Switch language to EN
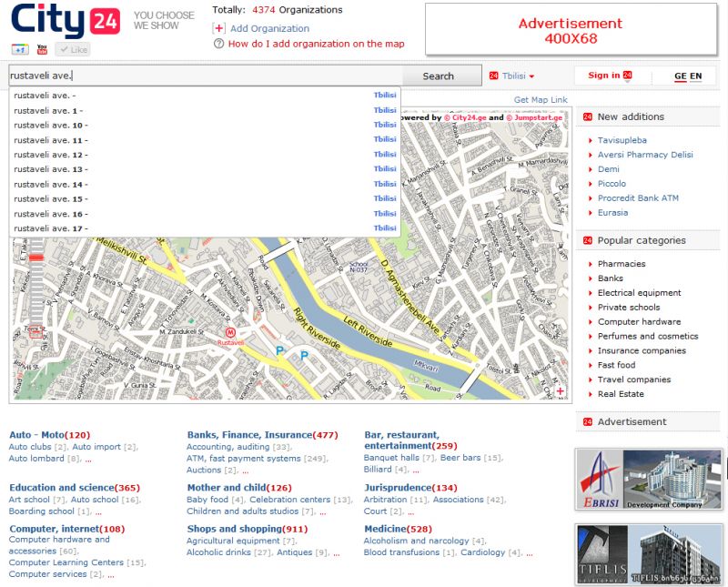Screen dimensions: 728x587 point(696,76)
